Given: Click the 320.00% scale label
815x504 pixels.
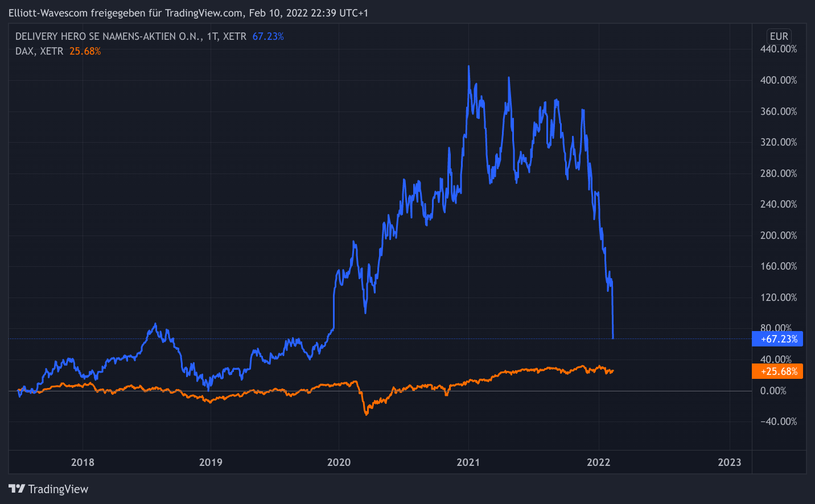Looking at the screenshot, I should (779, 142).
